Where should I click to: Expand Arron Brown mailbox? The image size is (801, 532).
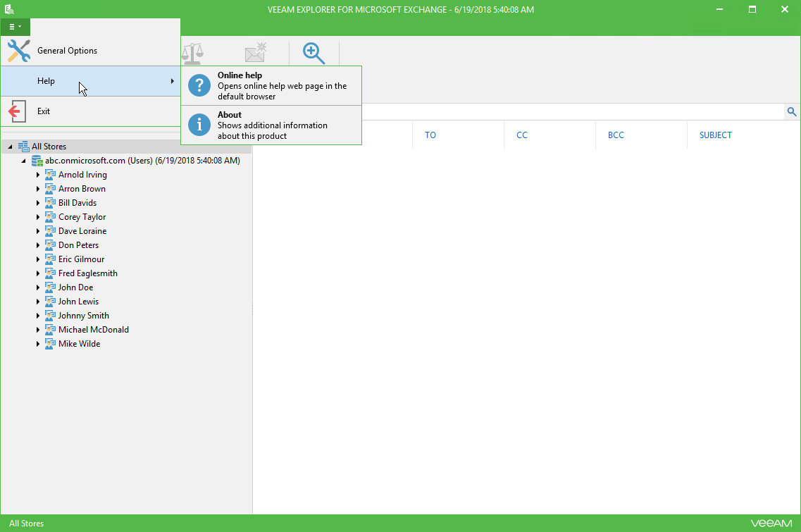tap(38, 189)
